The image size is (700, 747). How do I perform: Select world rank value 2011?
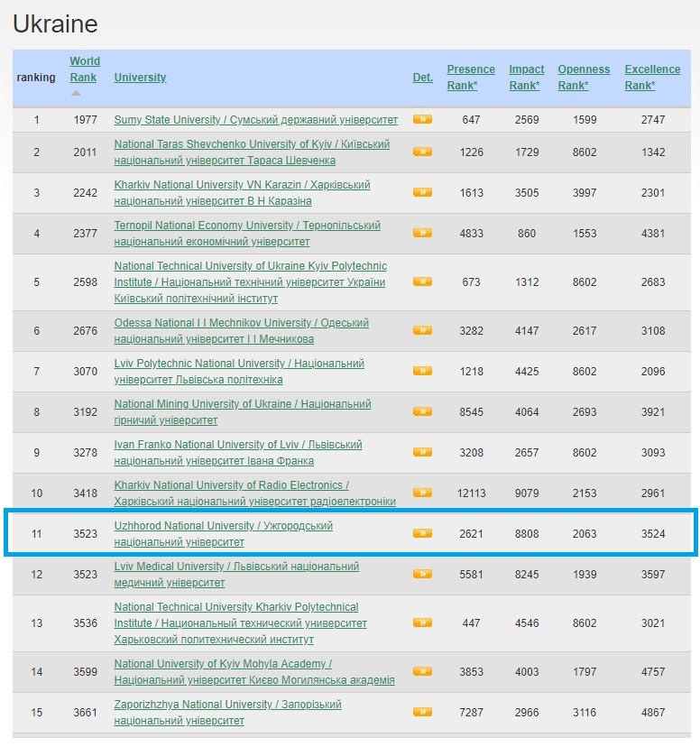click(x=85, y=152)
